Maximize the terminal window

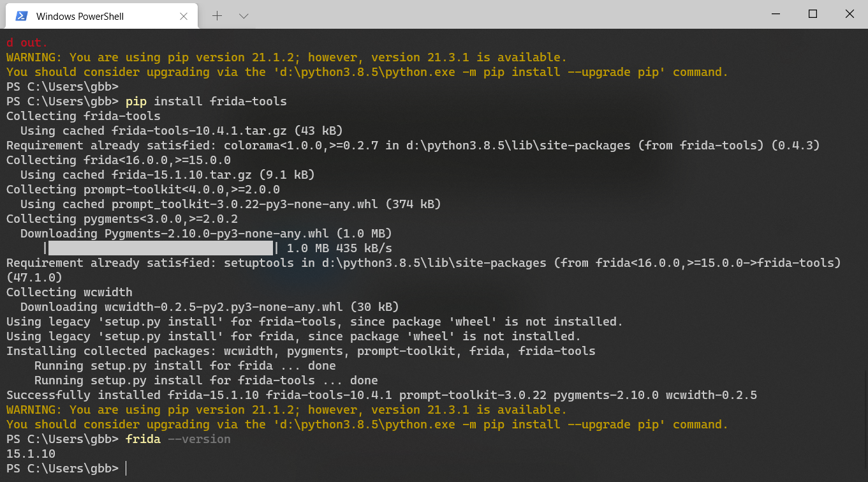pos(813,14)
